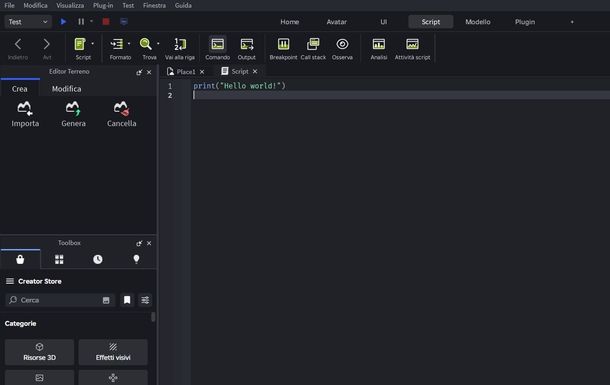Click the Importa terrain tool

tap(25, 114)
